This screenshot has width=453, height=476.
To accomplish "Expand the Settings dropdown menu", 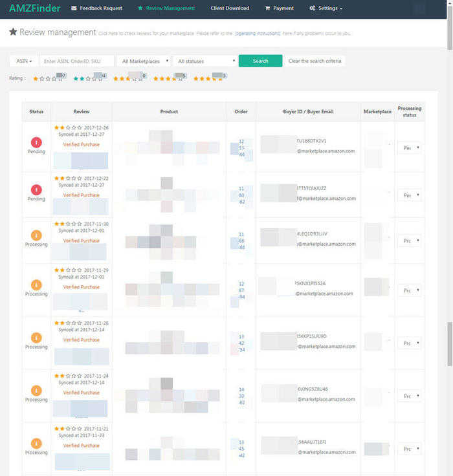I will 326,8.
